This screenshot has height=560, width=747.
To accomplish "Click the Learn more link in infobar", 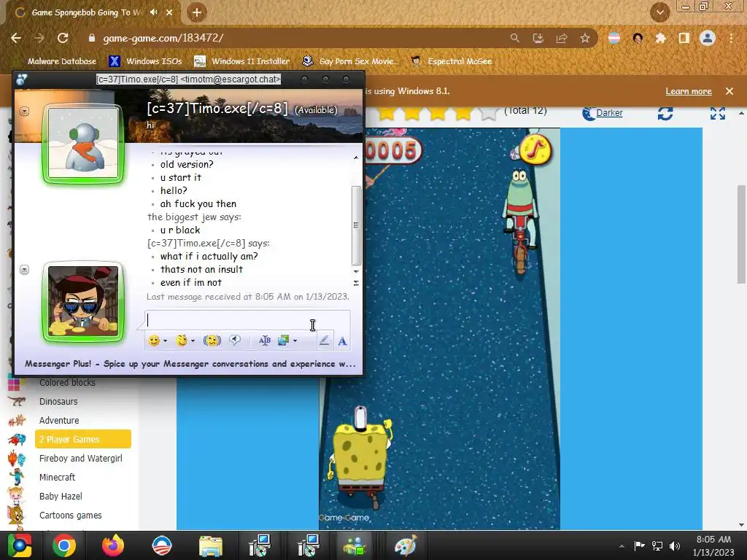I will 689,91.
